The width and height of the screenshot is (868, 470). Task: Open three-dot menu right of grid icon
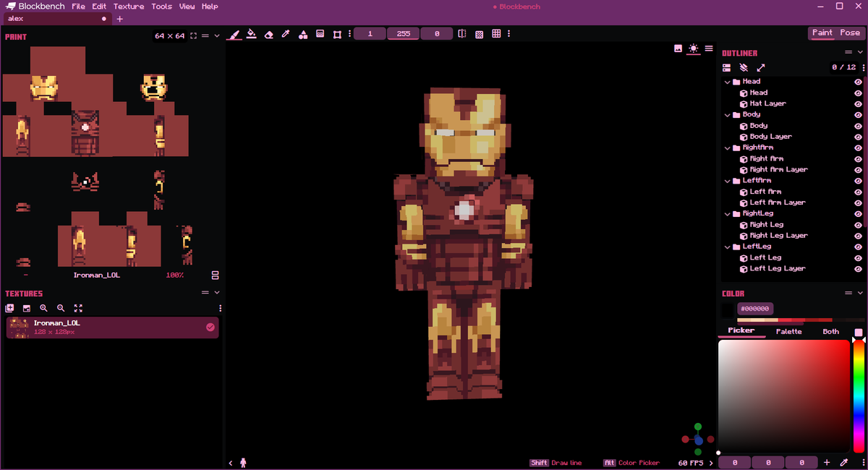509,34
